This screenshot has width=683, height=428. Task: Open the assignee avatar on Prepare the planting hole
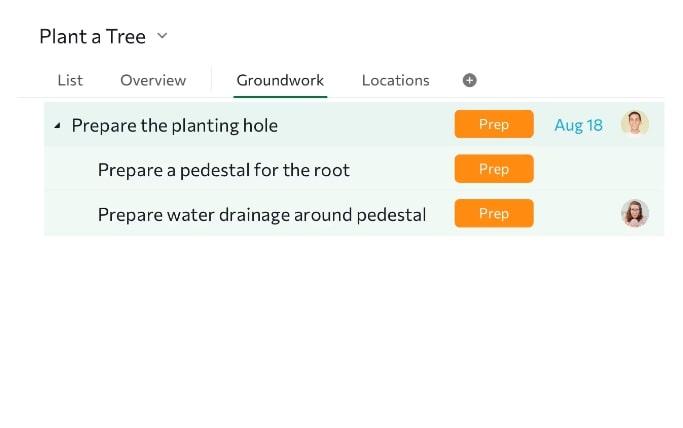(x=634, y=124)
